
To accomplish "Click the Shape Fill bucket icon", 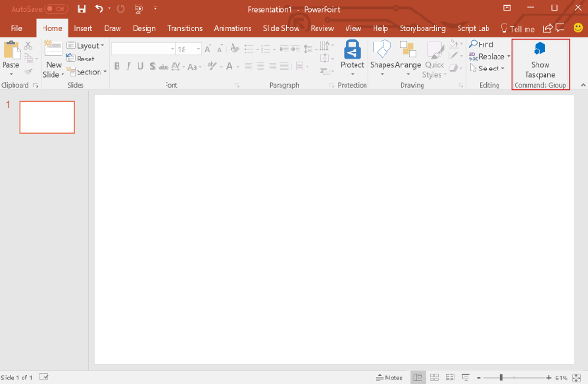I will pyautogui.click(x=453, y=44).
